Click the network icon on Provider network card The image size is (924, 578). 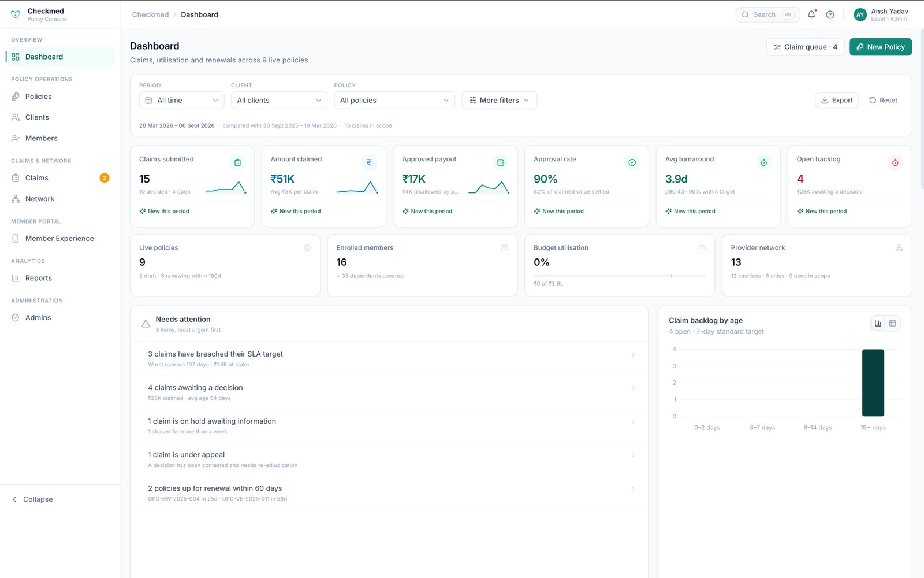(899, 248)
